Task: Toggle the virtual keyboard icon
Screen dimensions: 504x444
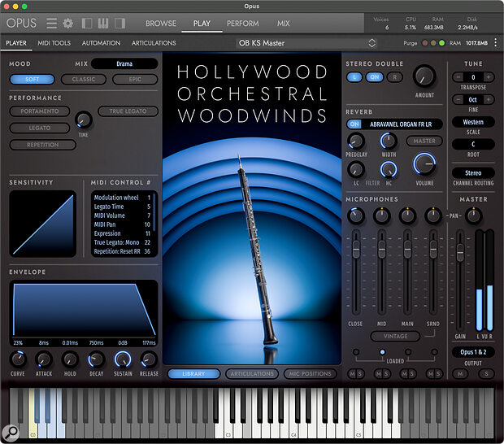Action: click(x=103, y=23)
